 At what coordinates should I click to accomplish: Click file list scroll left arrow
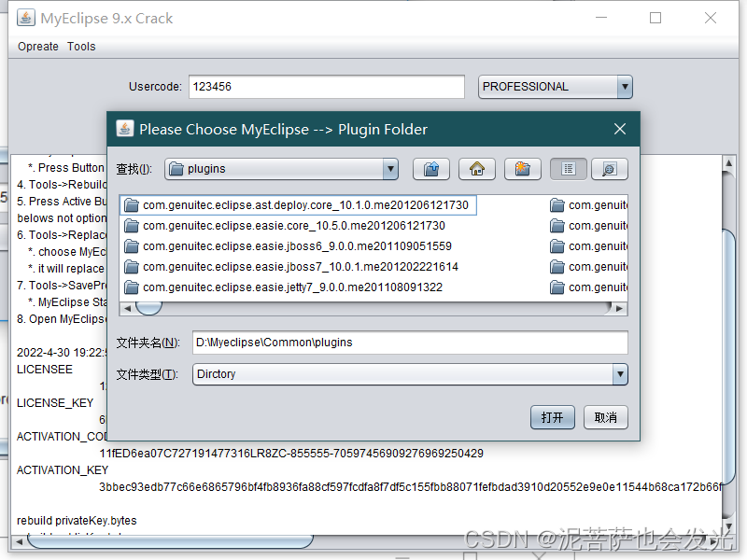coord(127,308)
